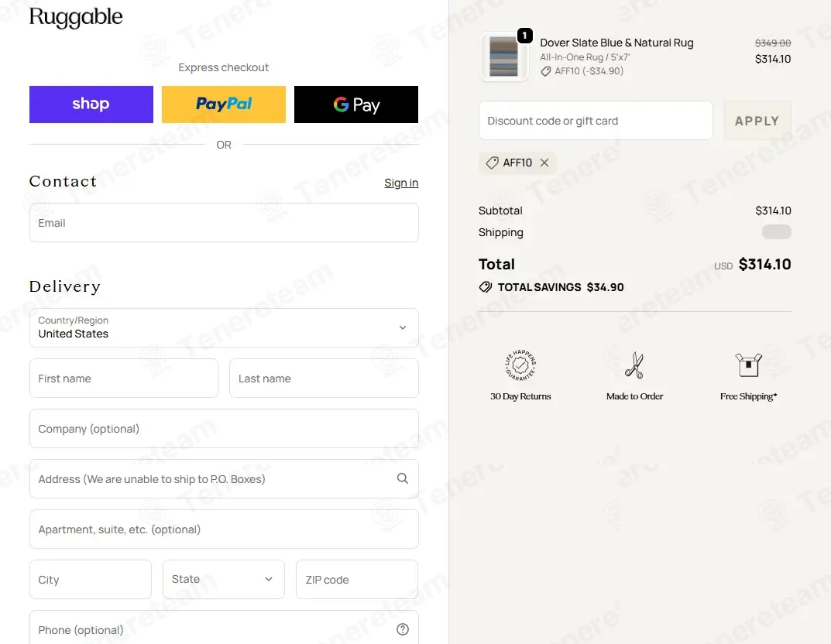Screen dimensions: 831x644
Task: Click the Made to Order scissors icon
Action: (634, 365)
